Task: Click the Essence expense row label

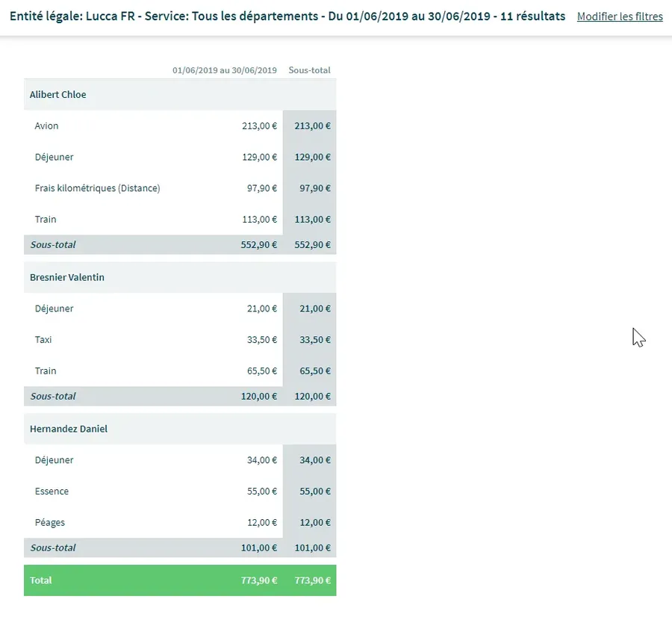Action: (52, 492)
